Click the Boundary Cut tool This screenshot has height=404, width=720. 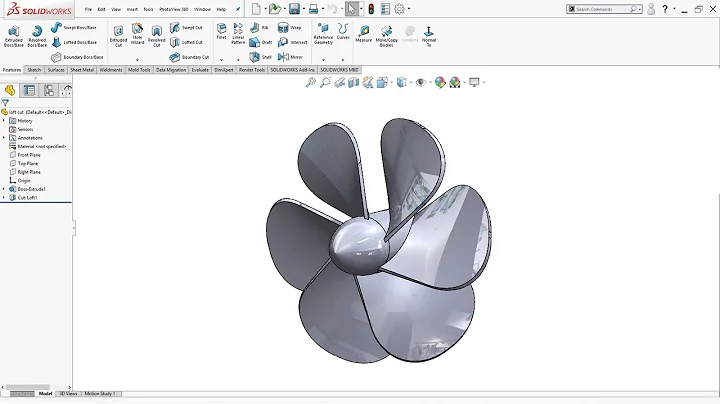(x=189, y=57)
